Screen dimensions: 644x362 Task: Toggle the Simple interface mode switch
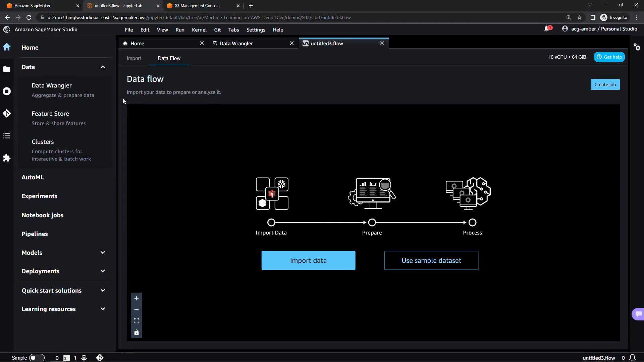[37, 358]
